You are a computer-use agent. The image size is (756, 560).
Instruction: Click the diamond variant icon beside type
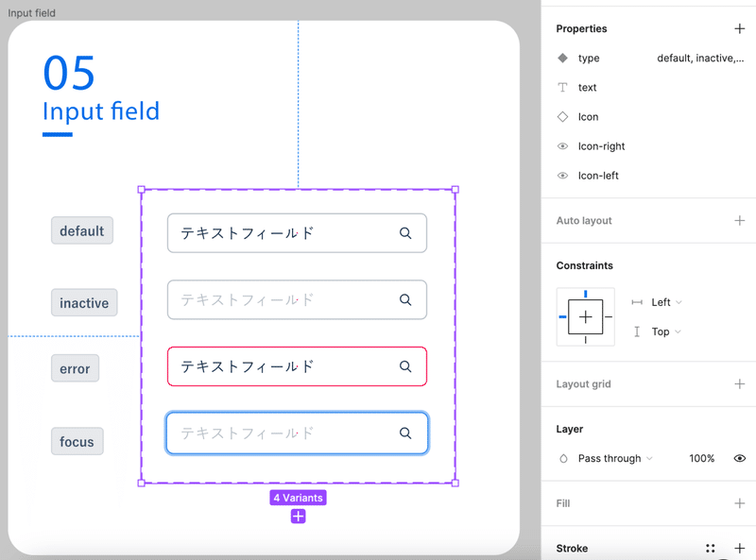click(x=562, y=59)
